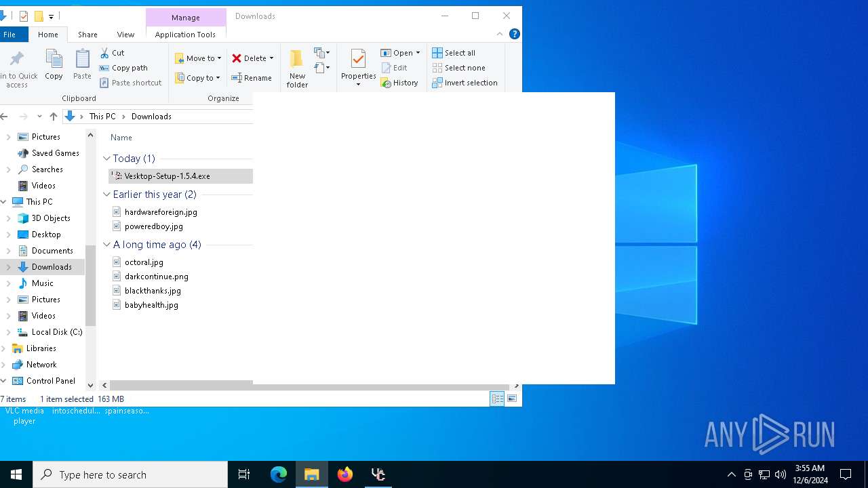Select Libraries in the navigation pane
This screenshot has height=488, width=868.
pyautogui.click(x=41, y=348)
